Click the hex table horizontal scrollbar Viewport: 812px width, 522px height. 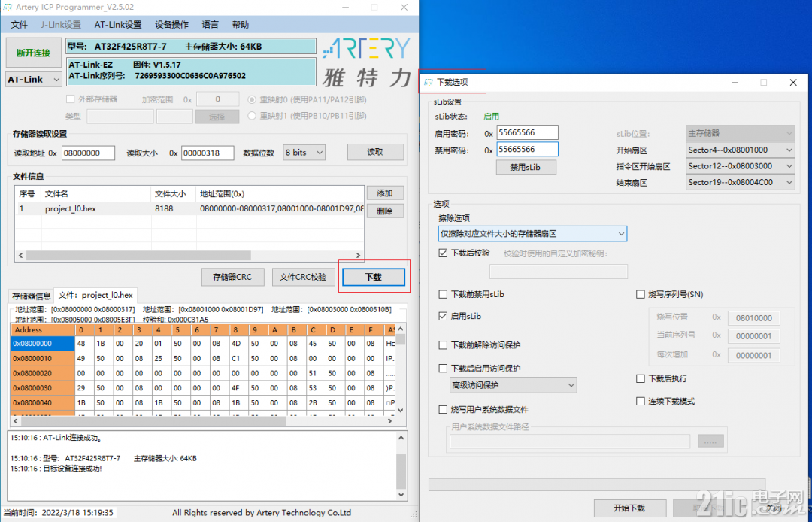pyautogui.click(x=153, y=421)
